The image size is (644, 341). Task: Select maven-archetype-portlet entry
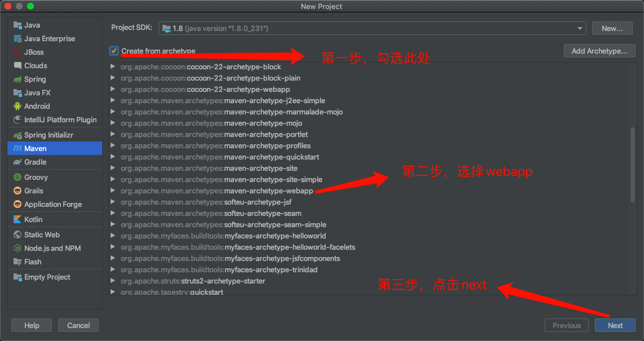pyautogui.click(x=214, y=134)
